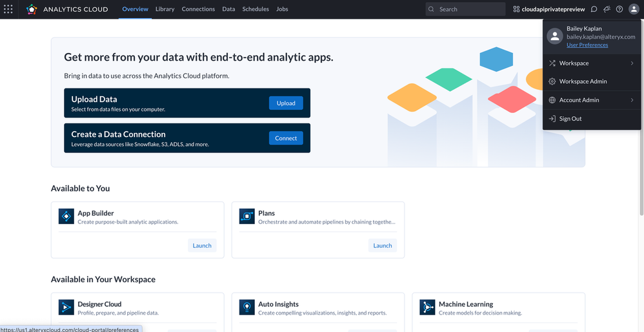Click in the Search field
644x332 pixels.
465,9
